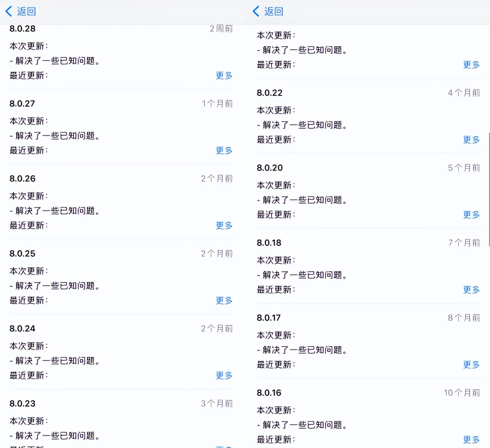
Task: Select the version 8.0.28 entry heading
Action: (22, 28)
